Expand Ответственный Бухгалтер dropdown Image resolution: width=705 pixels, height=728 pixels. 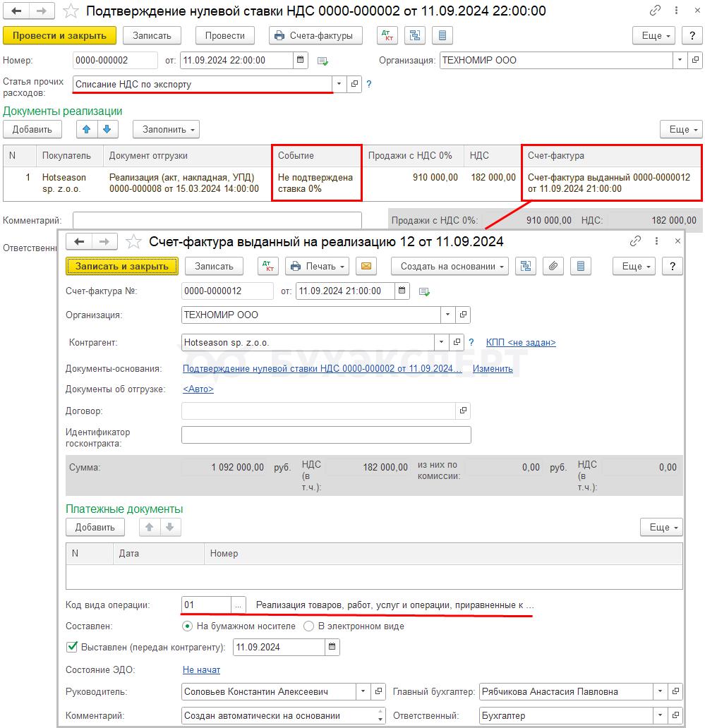tap(660, 715)
